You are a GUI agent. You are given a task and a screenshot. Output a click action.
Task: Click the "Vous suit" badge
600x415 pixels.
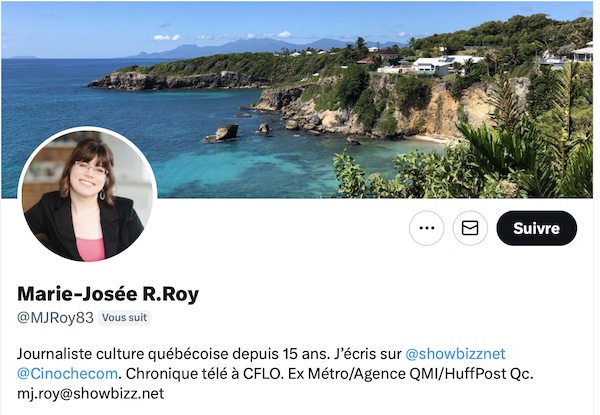(124, 317)
